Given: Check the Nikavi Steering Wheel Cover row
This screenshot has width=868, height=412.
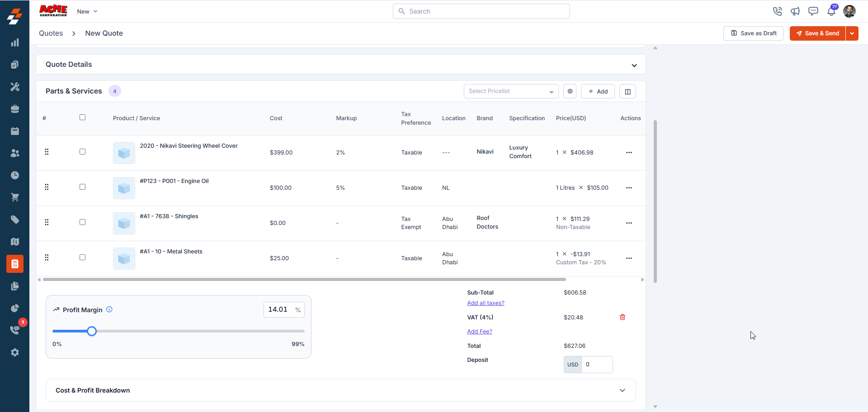Looking at the screenshot, I should [x=82, y=152].
